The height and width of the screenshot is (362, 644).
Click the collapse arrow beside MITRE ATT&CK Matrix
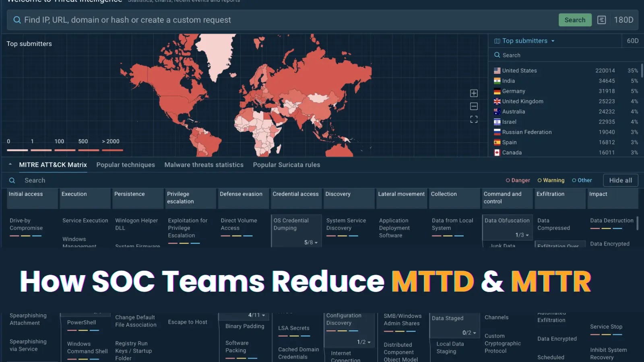(10, 165)
